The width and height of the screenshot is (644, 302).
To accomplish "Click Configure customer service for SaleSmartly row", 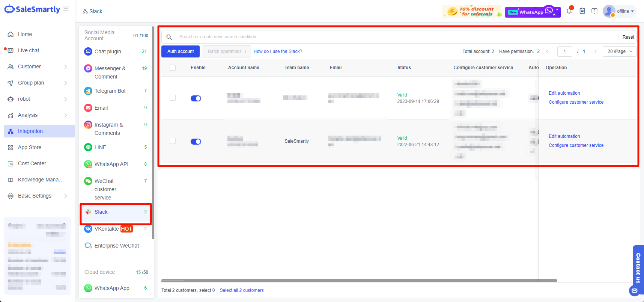I will pos(576,145).
